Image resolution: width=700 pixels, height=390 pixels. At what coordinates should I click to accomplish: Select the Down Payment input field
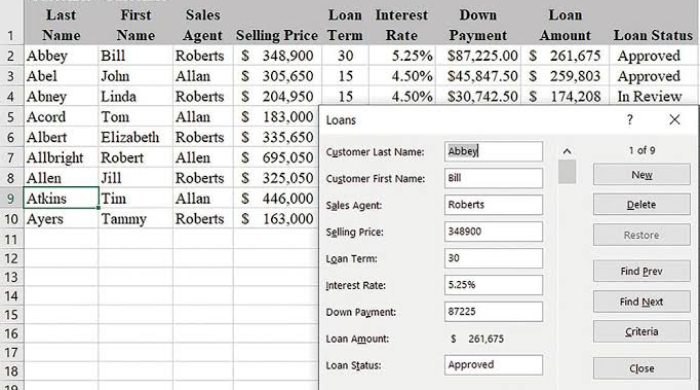(x=493, y=311)
